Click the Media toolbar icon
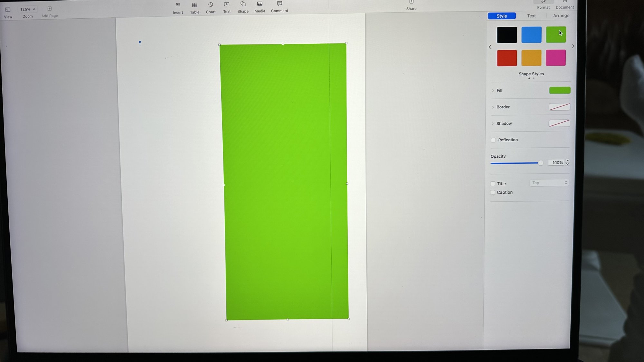 [260, 4]
